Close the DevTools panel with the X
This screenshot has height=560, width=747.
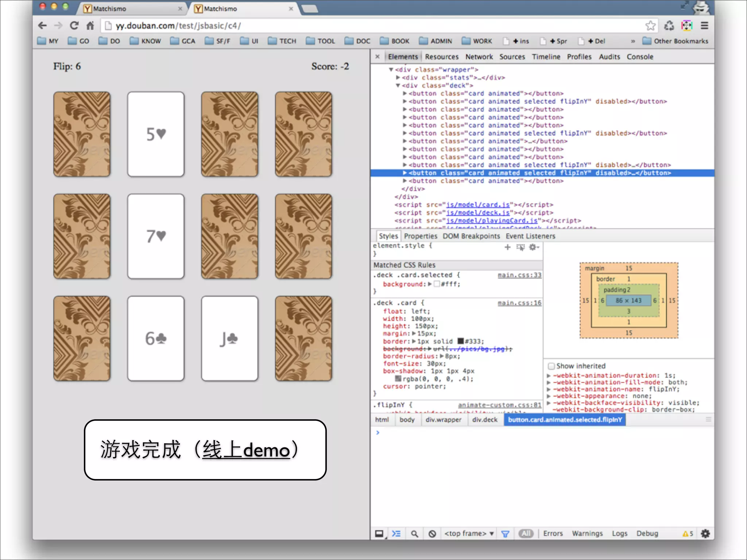(378, 57)
